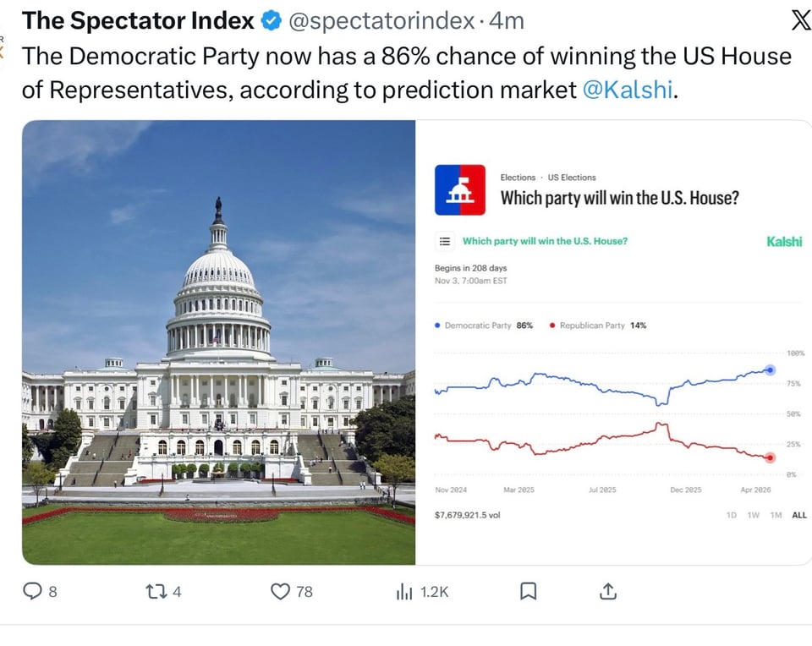
Task: Click the blue endpoint marker on the chart
Action: click(x=770, y=370)
